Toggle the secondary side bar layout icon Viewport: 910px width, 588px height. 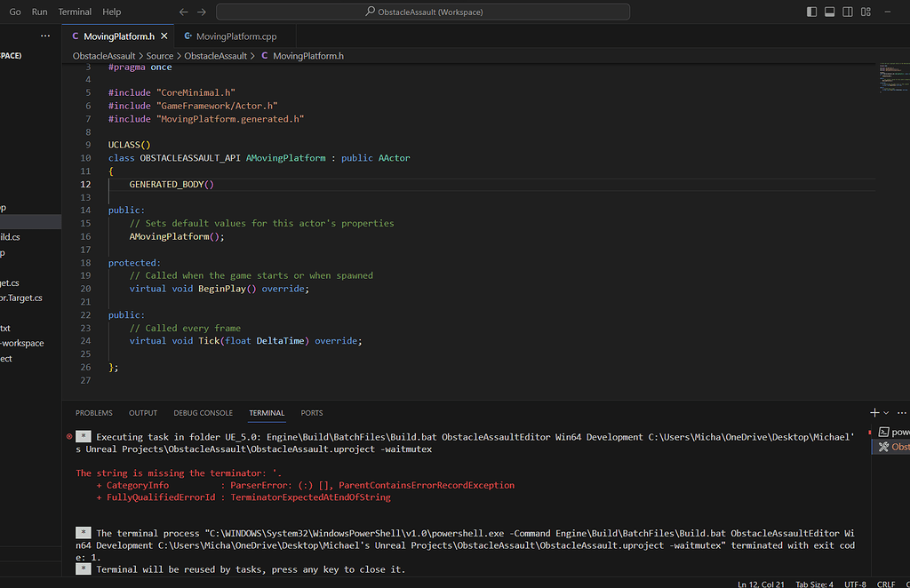click(x=849, y=12)
